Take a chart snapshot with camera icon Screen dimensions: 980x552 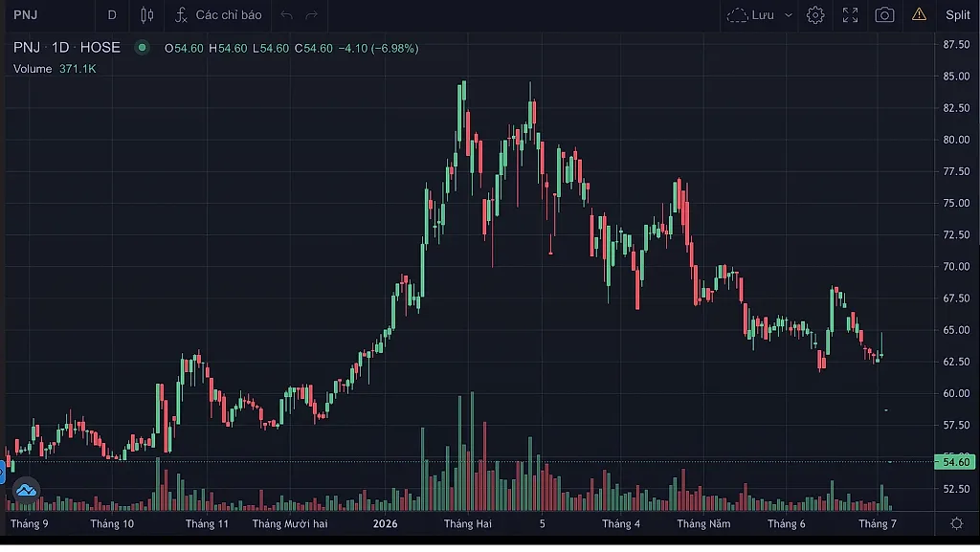pos(884,15)
